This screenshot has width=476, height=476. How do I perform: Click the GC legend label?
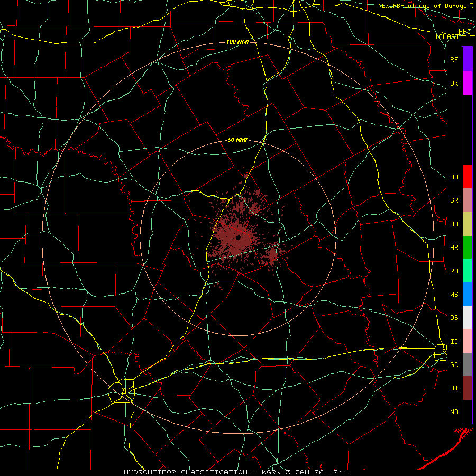click(454, 365)
